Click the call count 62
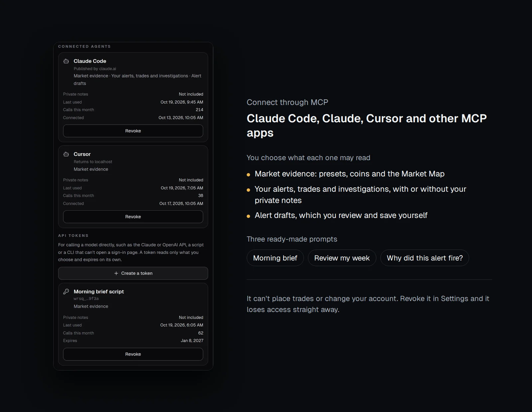The width and height of the screenshot is (532, 412). coord(200,333)
